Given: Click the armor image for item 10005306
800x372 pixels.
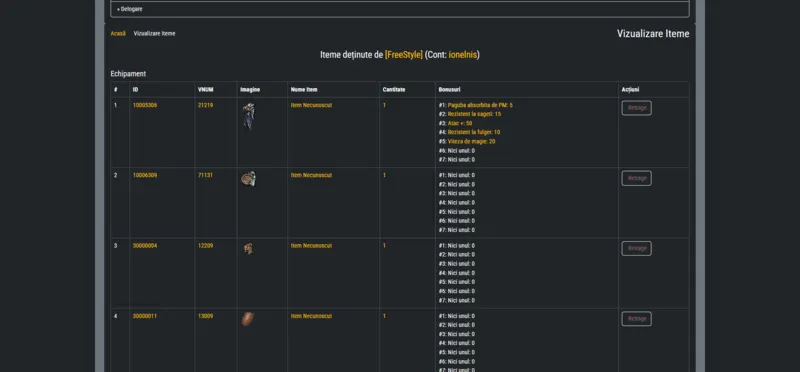Looking at the screenshot, I should click(248, 116).
